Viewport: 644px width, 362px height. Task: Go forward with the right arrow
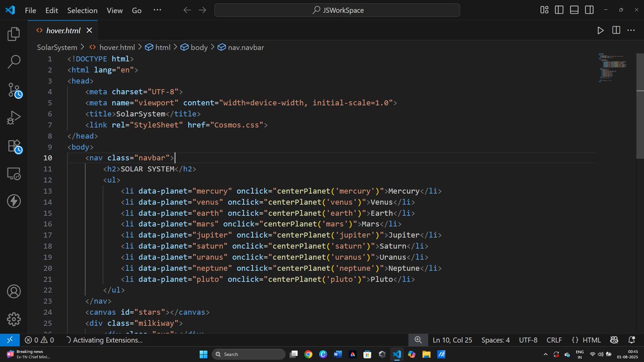202,10
